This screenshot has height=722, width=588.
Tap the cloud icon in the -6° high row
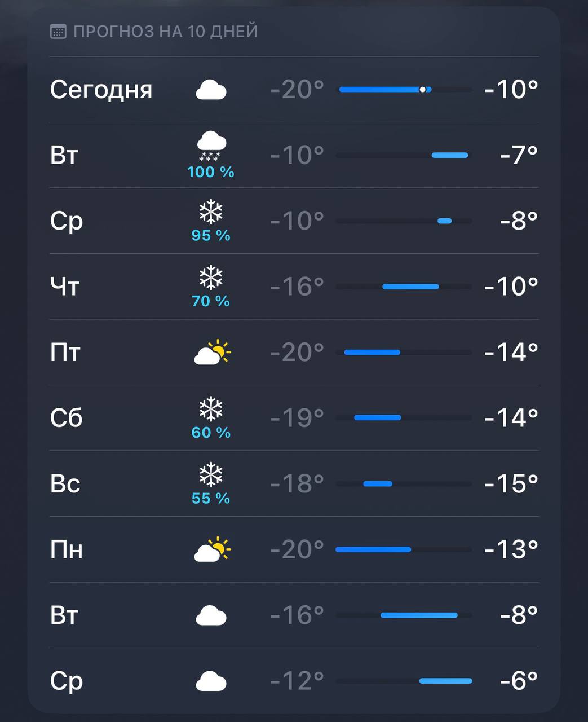coord(211,681)
